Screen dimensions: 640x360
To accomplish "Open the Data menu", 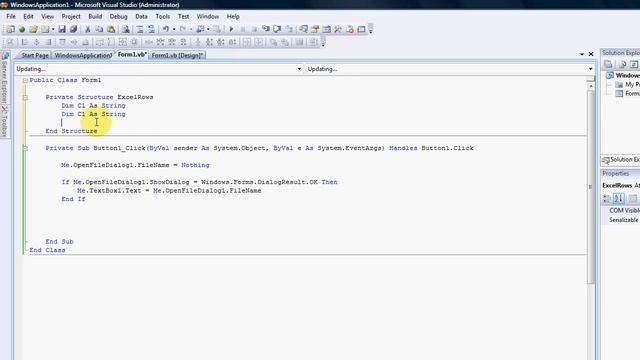I will click(141, 16).
